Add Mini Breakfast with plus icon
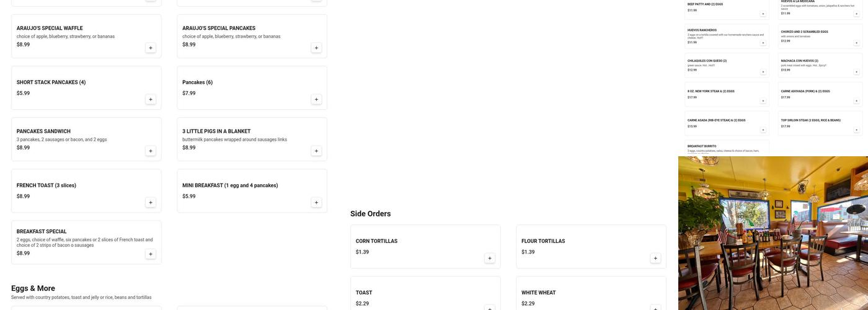Image resolution: width=868 pixels, height=310 pixels. click(316, 202)
